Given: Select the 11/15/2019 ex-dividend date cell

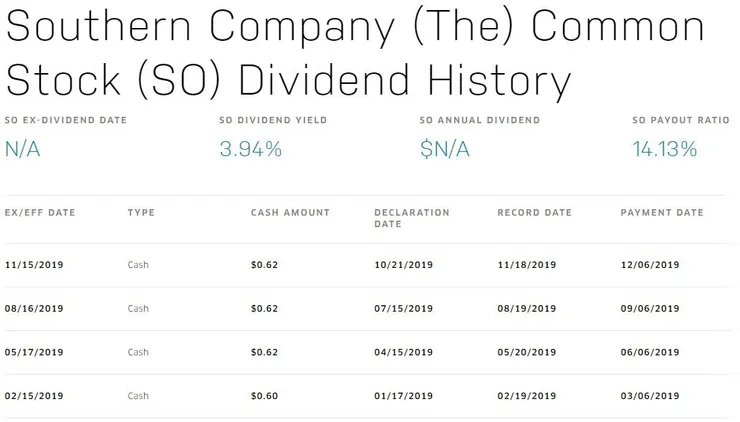Looking at the screenshot, I should [35, 265].
